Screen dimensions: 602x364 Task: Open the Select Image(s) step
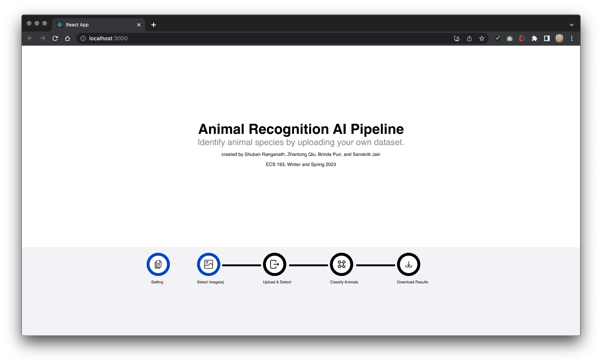click(x=208, y=264)
